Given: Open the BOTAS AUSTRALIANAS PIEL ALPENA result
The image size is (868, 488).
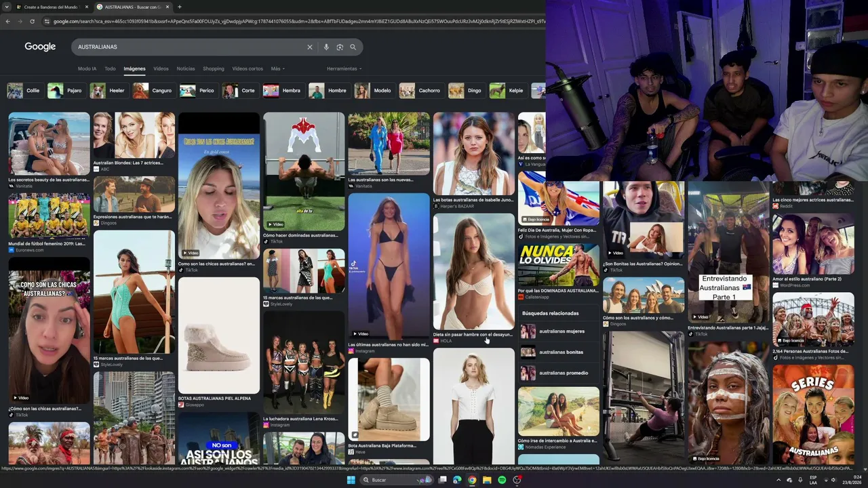Looking at the screenshot, I should click(x=218, y=336).
